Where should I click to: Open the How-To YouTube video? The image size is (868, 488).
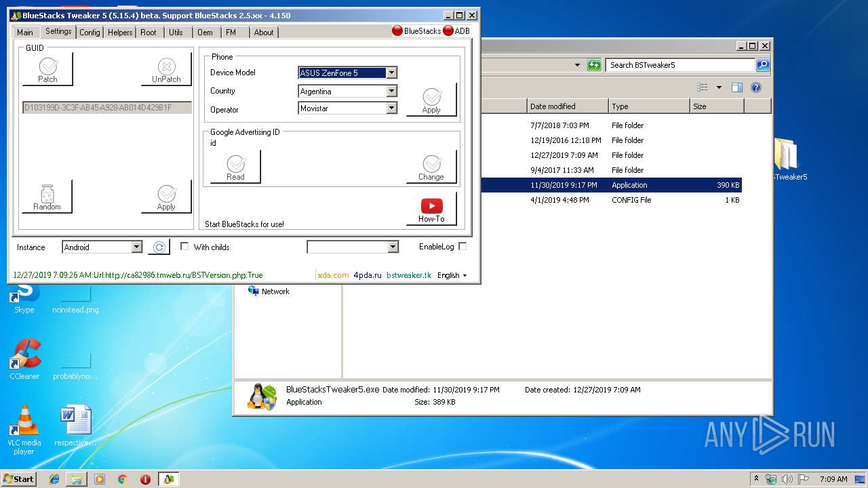pos(431,209)
